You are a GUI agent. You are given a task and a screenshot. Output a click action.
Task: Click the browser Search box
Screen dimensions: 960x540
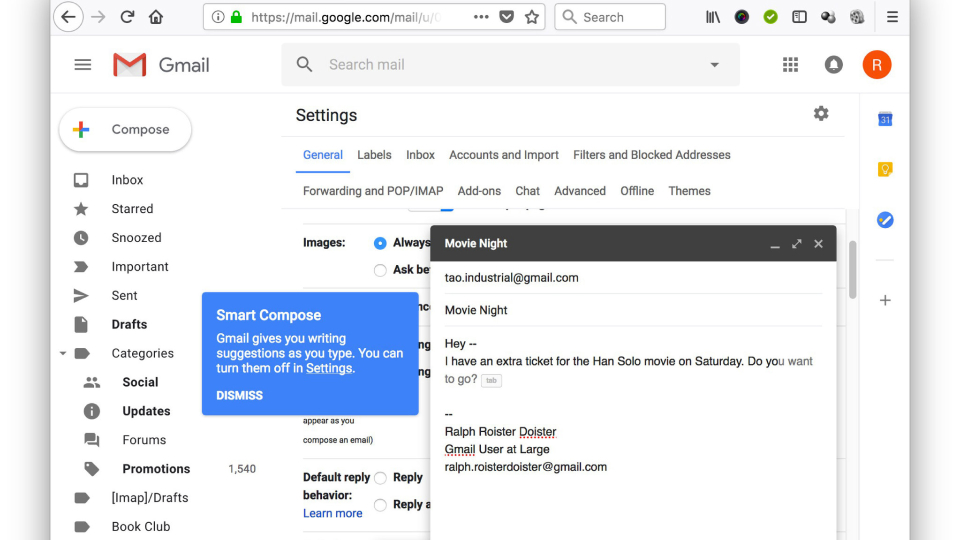[610, 17]
